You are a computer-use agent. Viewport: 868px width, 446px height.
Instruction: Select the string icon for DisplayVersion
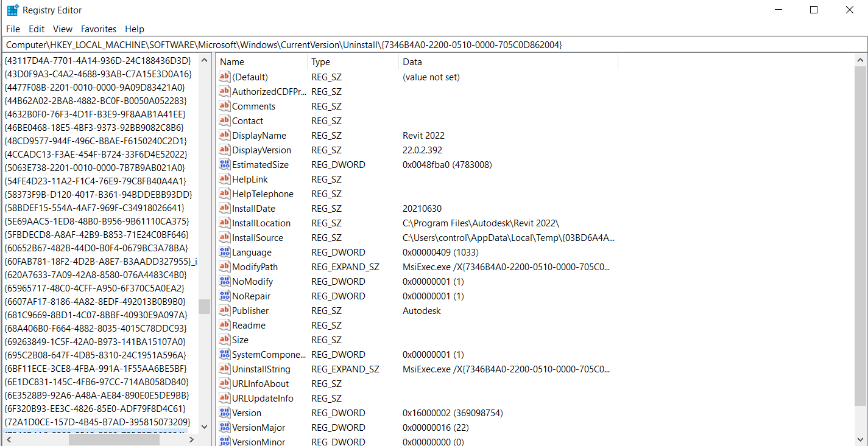pyautogui.click(x=225, y=150)
